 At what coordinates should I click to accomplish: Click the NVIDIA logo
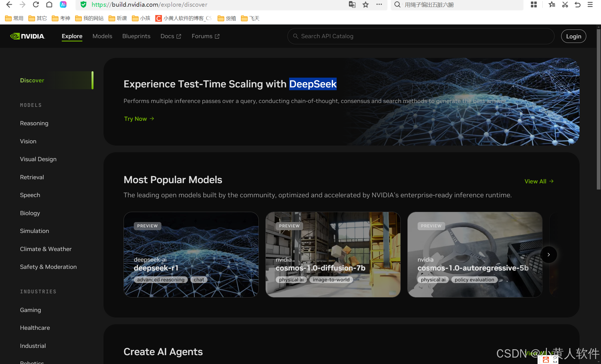point(27,36)
